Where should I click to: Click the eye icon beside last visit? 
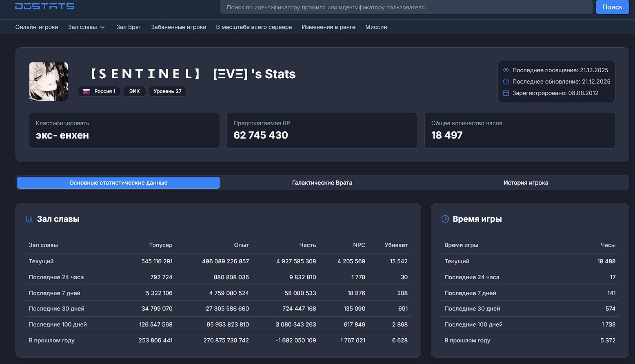[506, 70]
